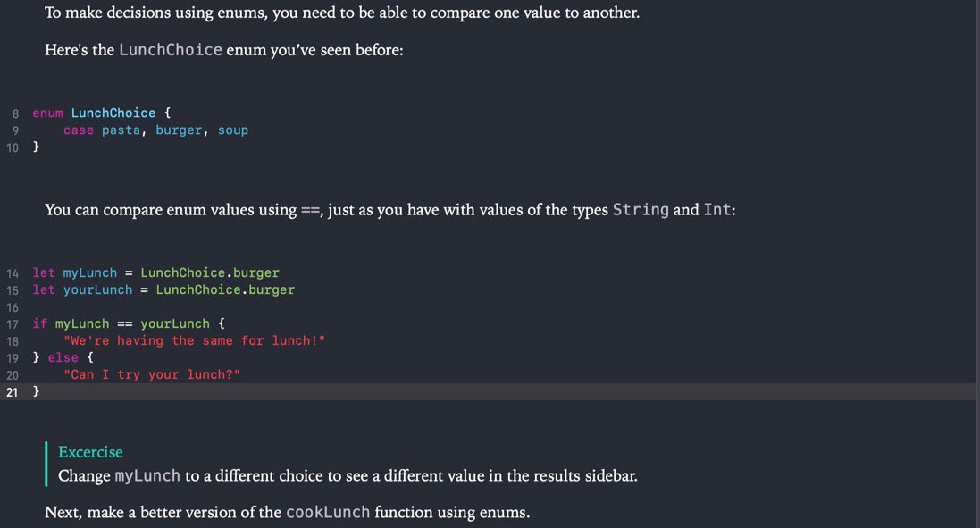Click the closing brace on line 21

click(x=37, y=392)
